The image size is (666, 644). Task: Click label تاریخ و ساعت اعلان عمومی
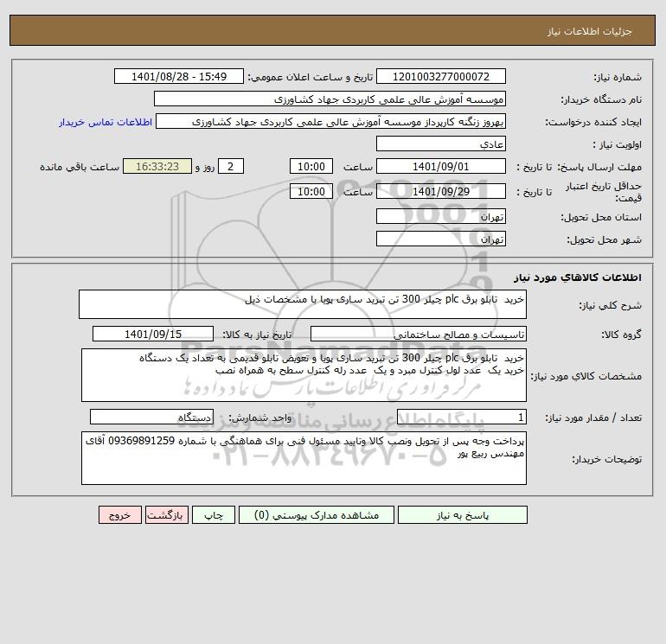pos(311,77)
